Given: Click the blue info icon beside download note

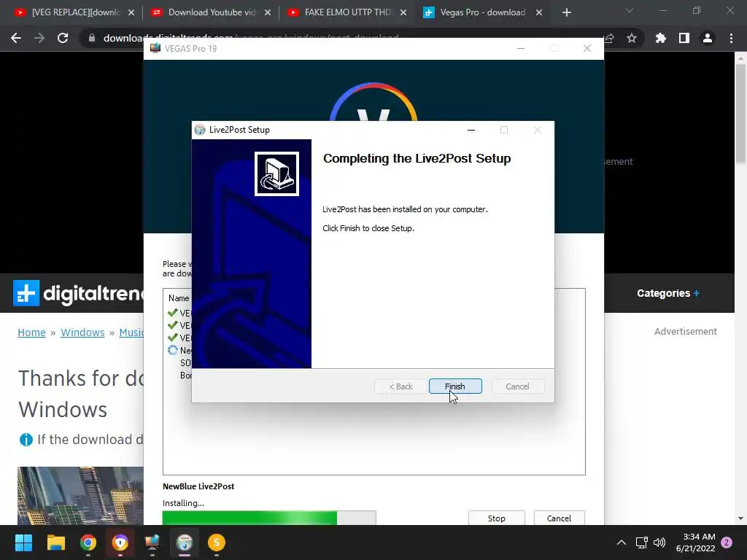Looking at the screenshot, I should (26, 440).
